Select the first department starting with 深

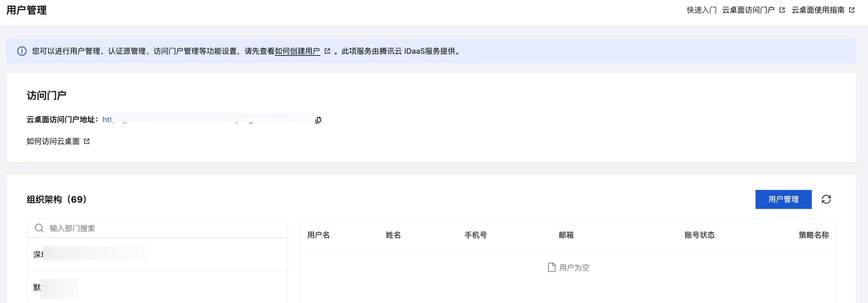157,255
